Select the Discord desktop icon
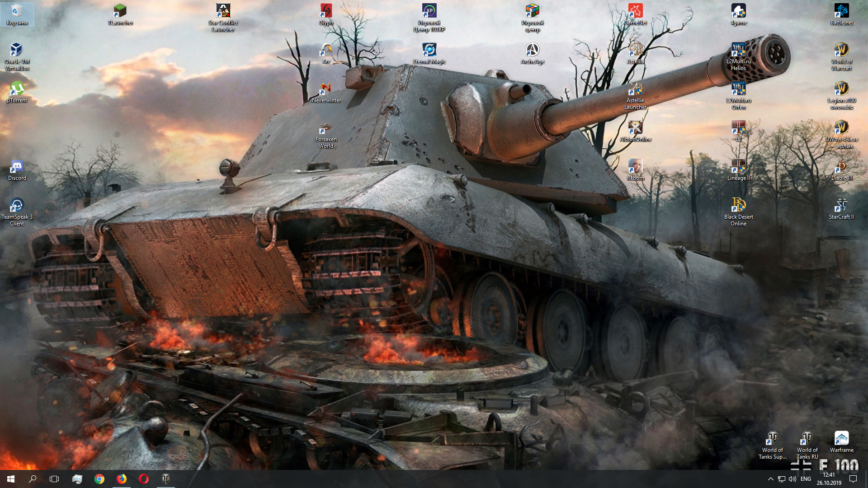 [17, 169]
